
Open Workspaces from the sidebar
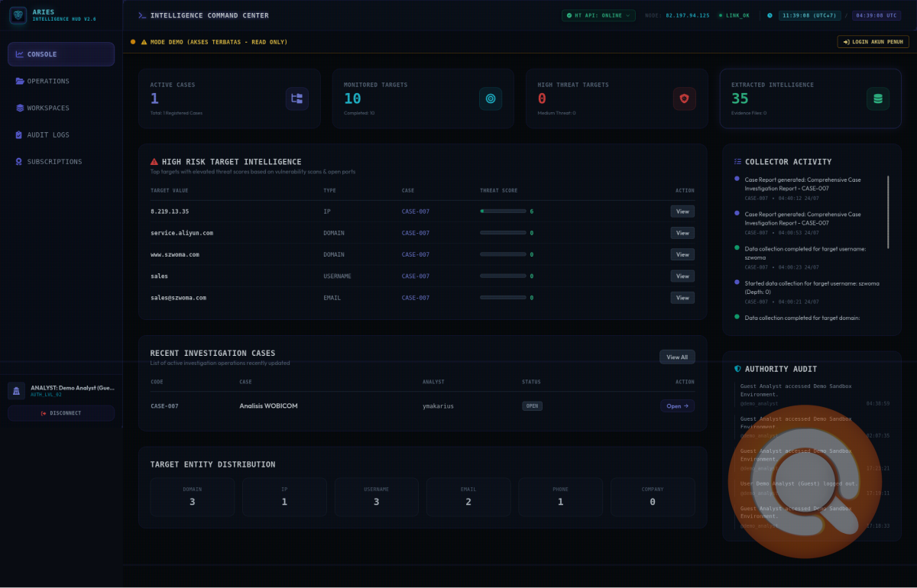click(61, 108)
